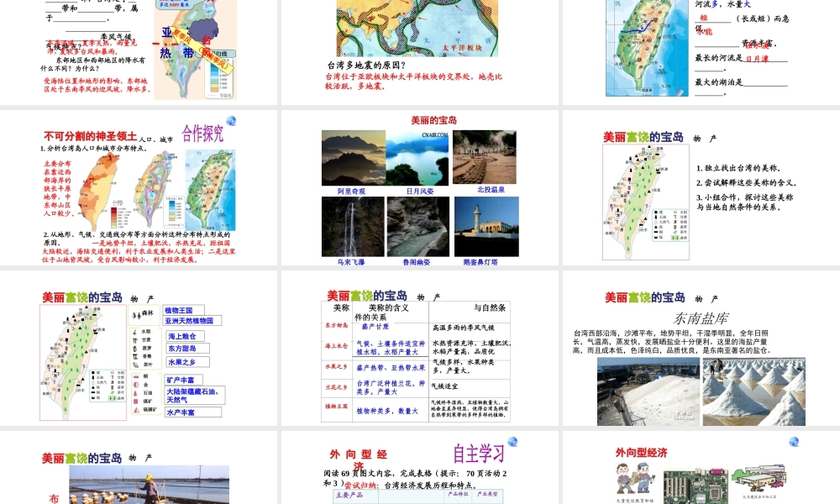
Task: Select the Taiwan products map beside the three questions
Action: point(645,202)
